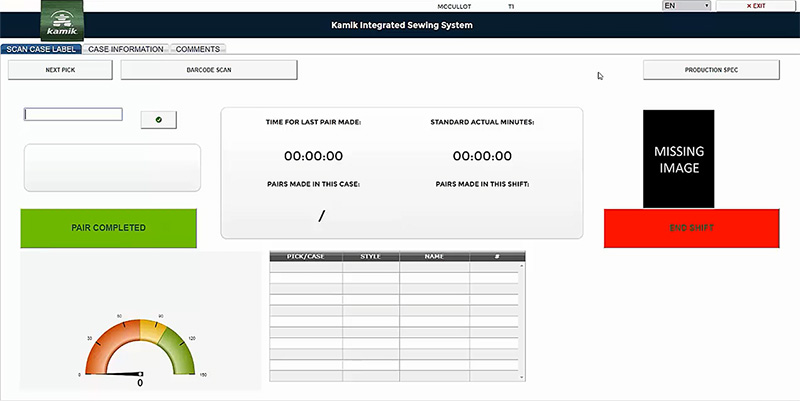Click the # column header

497,256
